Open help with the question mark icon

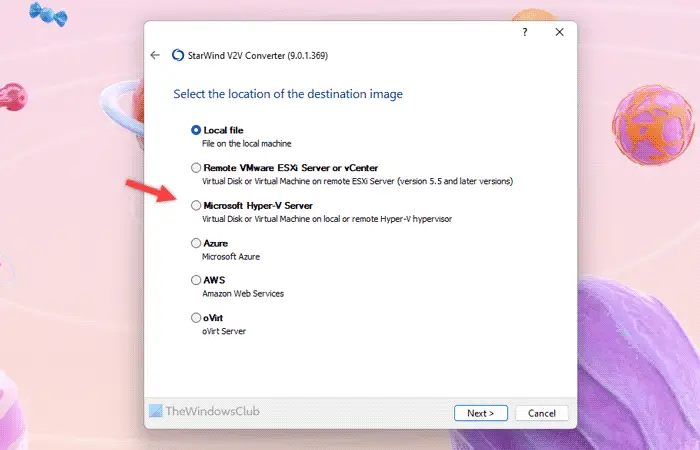525,32
